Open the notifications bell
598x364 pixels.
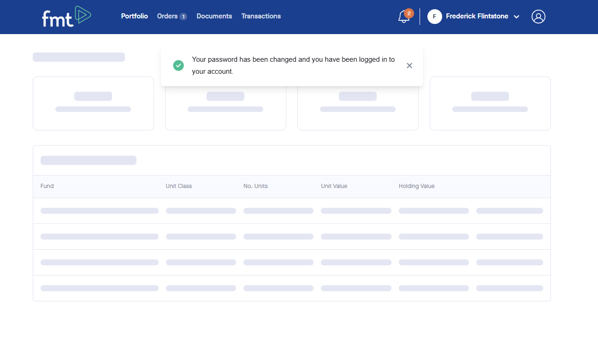[403, 17]
